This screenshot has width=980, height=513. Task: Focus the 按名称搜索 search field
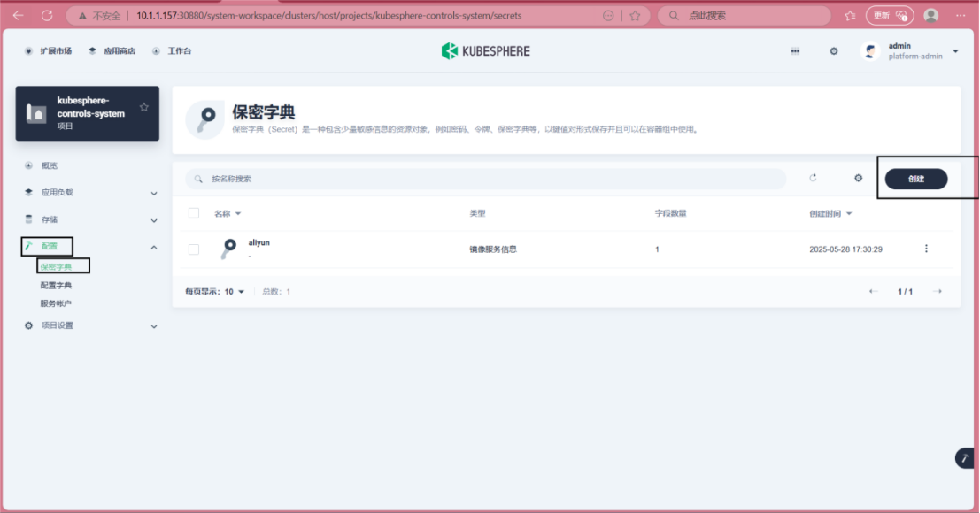(x=486, y=179)
